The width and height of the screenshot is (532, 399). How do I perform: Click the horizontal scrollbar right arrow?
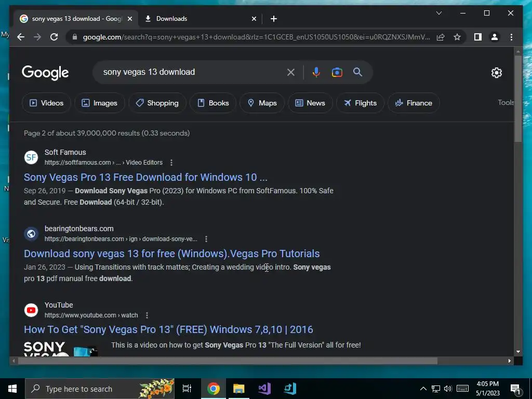click(509, 361)
